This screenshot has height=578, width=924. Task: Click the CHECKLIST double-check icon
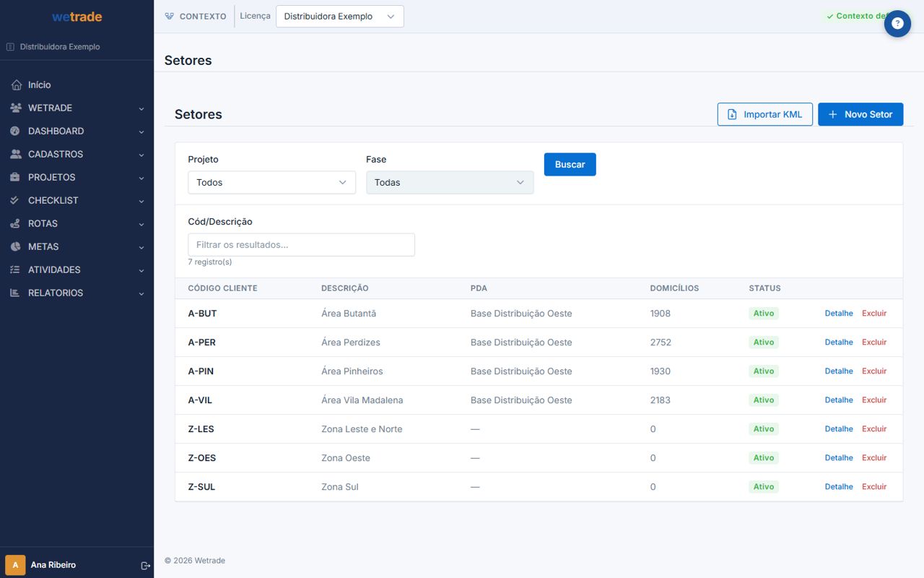[16, 201]
